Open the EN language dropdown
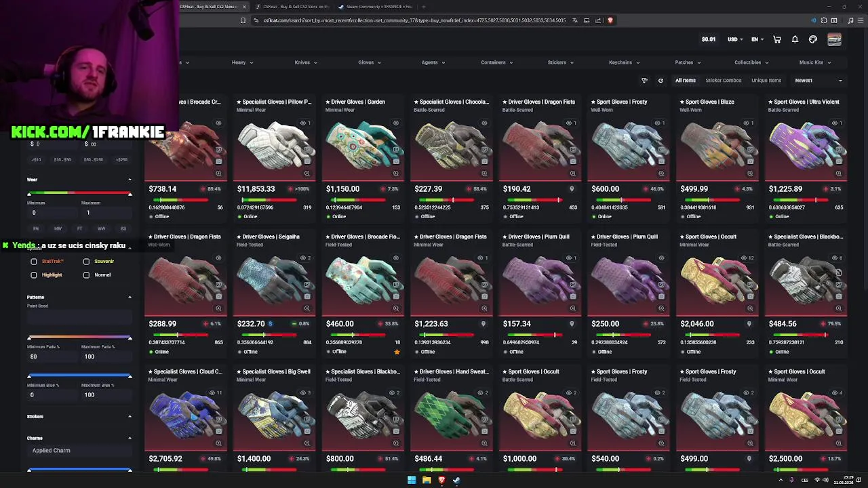 pyautogui.click(x=757, y=39)
